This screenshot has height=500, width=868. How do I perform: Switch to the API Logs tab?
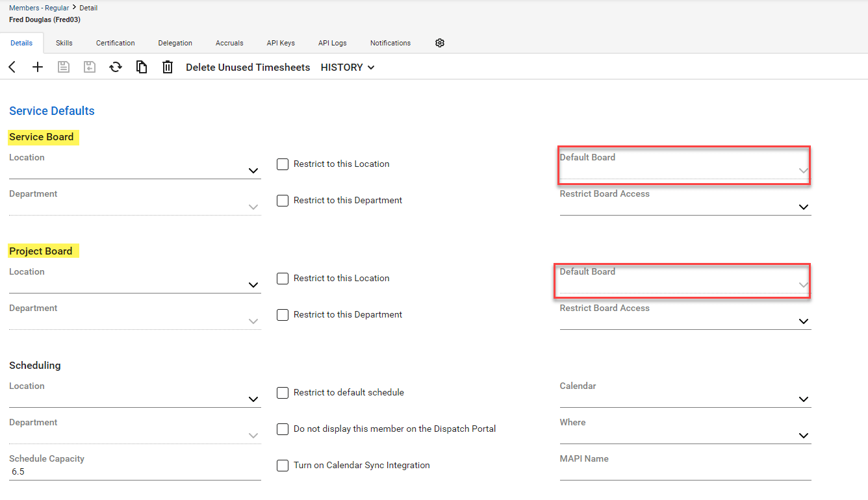tap(332, 43)
